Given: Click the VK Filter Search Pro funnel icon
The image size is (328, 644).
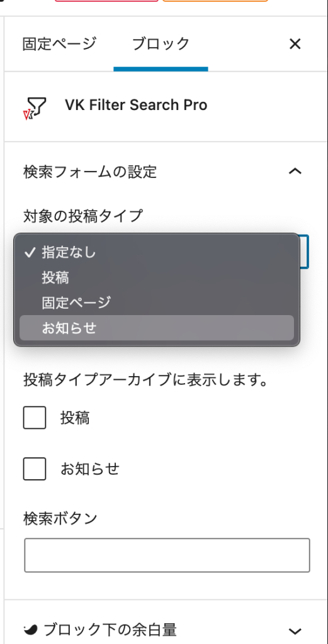Looking at the screenshot, I should click(35, 108).
